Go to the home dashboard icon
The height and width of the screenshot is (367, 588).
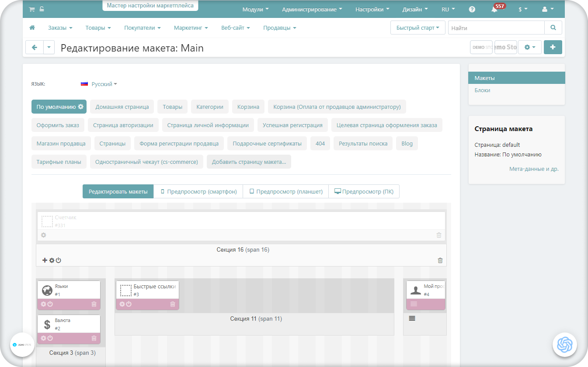32,28
